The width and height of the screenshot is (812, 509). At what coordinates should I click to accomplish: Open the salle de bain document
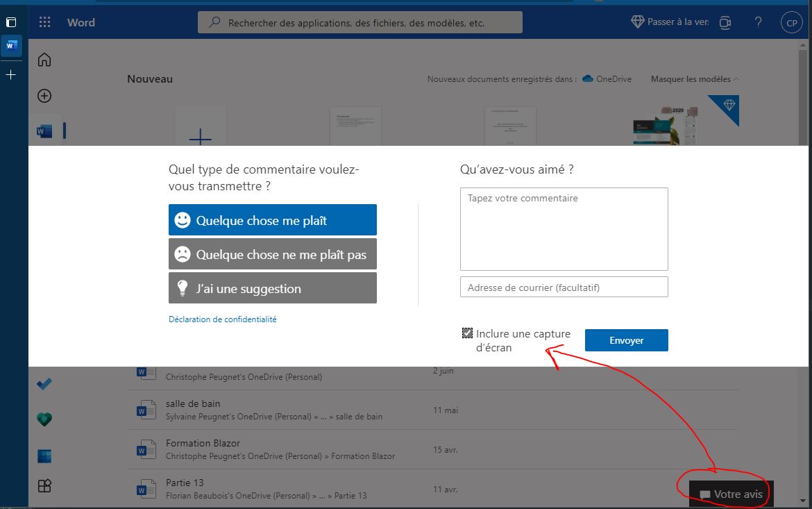(x=193, y=403)
